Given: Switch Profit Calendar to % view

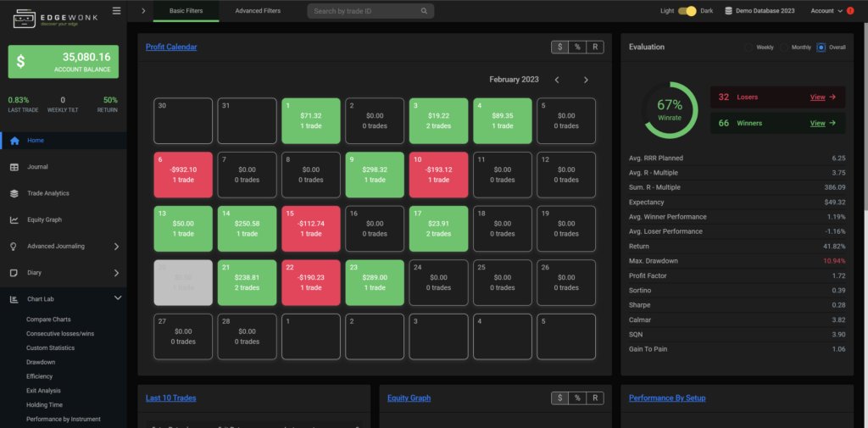Looking at the screenshot, I should coord(577,47).
